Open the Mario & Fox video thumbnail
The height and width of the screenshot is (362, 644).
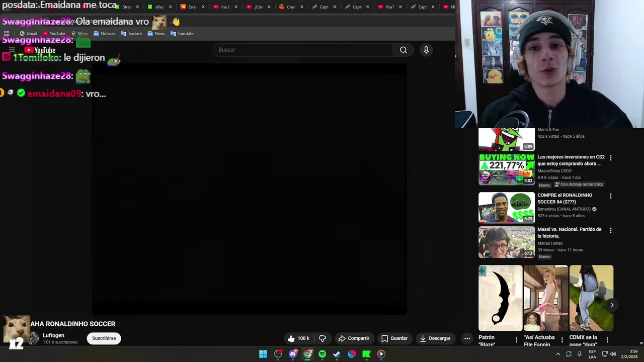click(507, 139)
